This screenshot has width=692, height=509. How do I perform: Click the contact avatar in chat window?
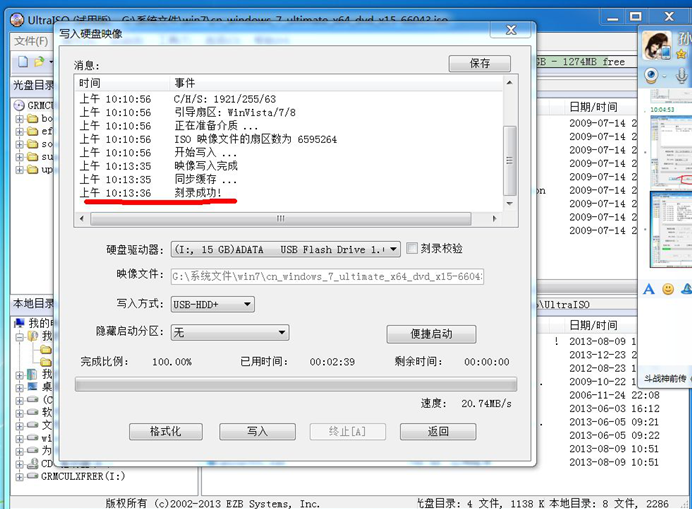click(x=656, y=45)
